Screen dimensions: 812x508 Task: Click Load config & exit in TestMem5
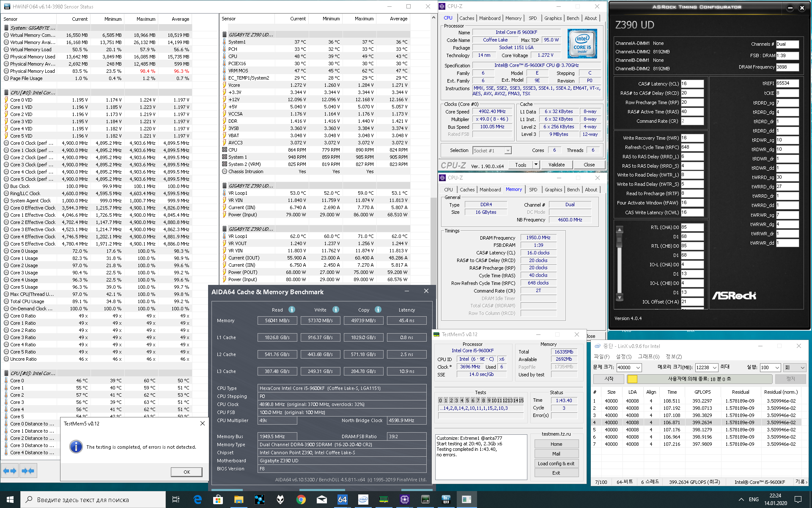point(556,464)
